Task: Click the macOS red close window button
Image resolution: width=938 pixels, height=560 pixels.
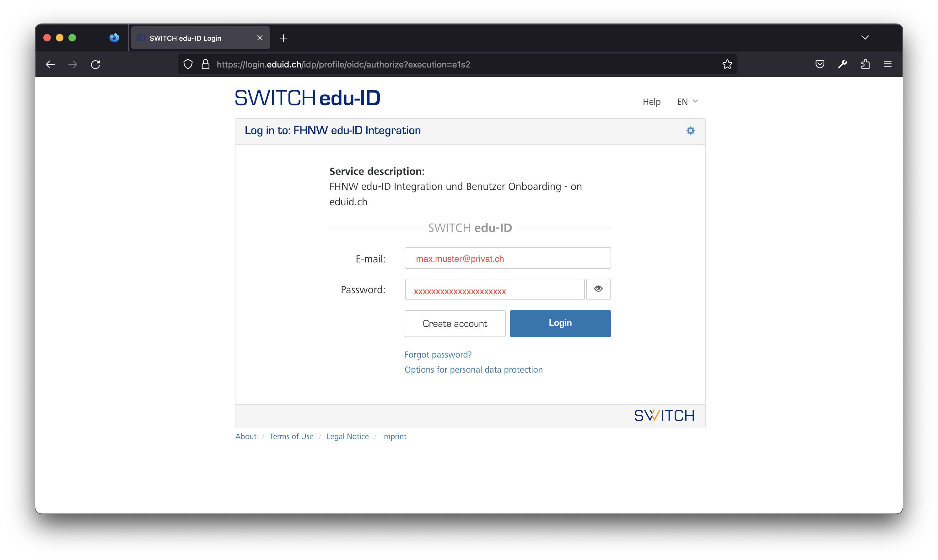Action: click(x=47, y=38)
